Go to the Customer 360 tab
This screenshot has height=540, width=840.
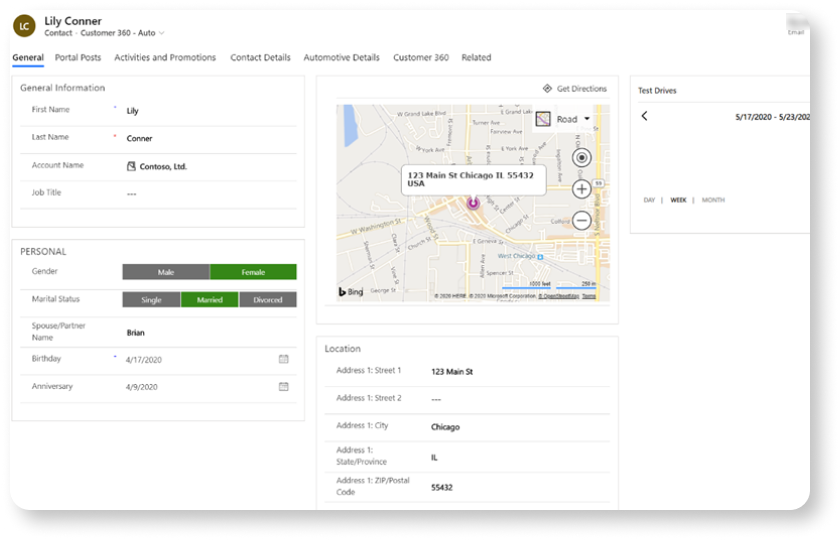coord(421,57)
